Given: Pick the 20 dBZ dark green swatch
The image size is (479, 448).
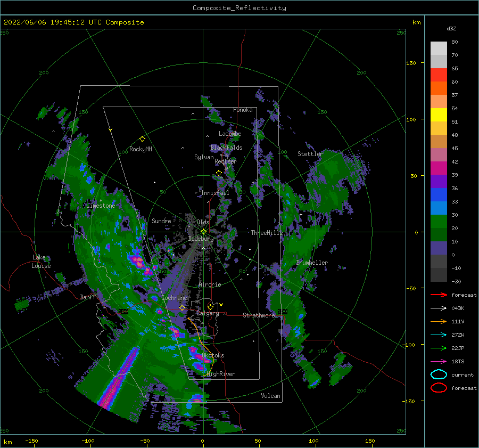Looking at the screenshot, I should [x=439, y=234].
